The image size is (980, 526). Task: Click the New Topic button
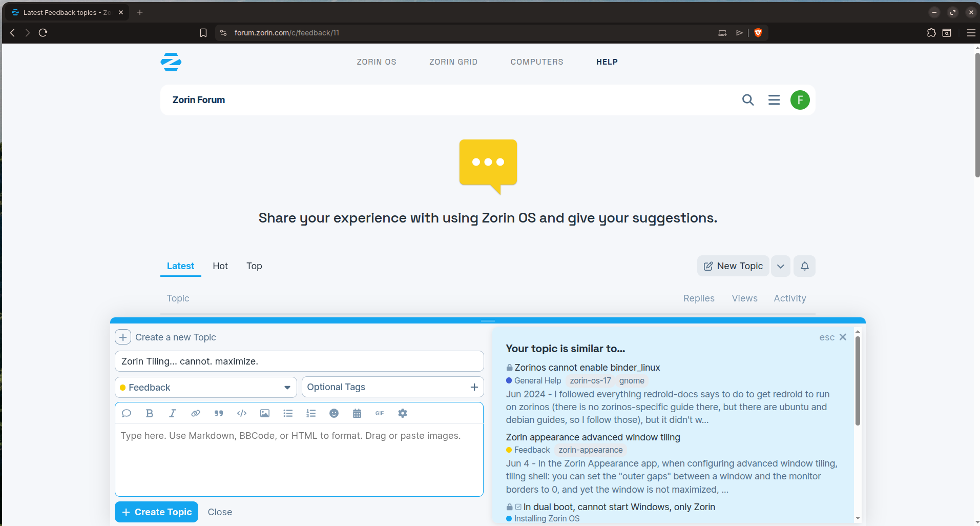pyautogui.click(x=733, y=266)
